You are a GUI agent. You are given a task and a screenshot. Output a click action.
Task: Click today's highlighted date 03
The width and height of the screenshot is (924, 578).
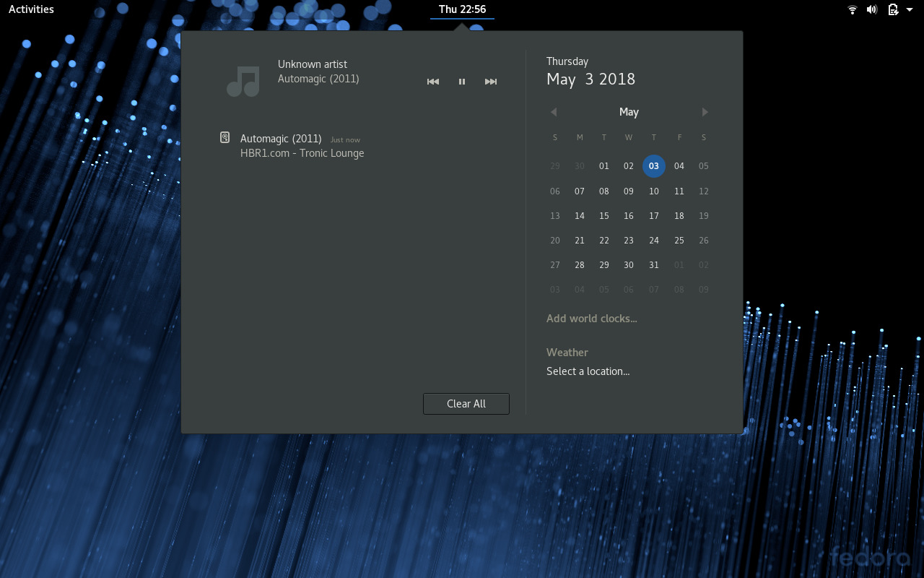[653, 166]
